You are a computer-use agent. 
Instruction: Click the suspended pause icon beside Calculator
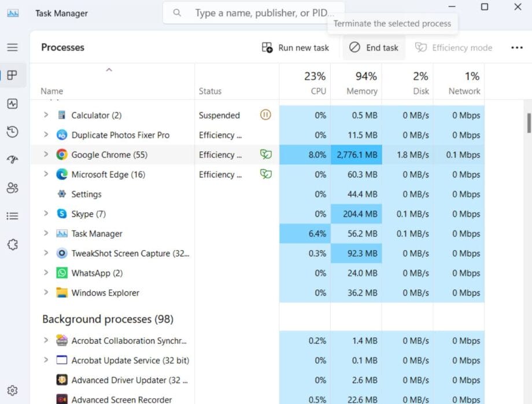coord(265,115)
